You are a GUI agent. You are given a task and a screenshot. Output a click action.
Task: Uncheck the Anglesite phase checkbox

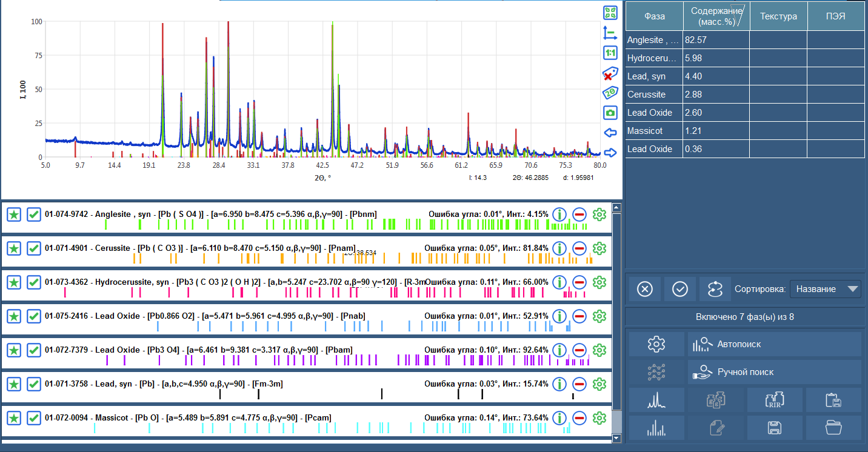34,214
